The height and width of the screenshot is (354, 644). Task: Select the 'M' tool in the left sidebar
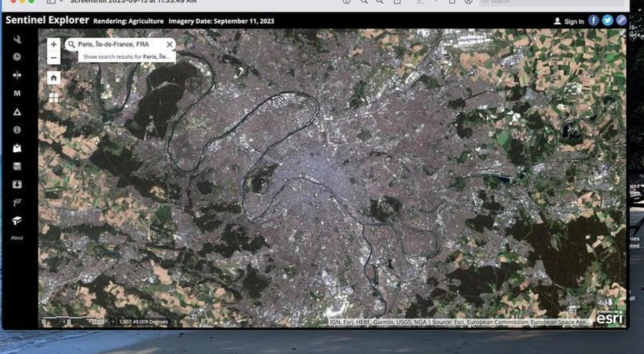pyautogui.click(x=17, y=93)
